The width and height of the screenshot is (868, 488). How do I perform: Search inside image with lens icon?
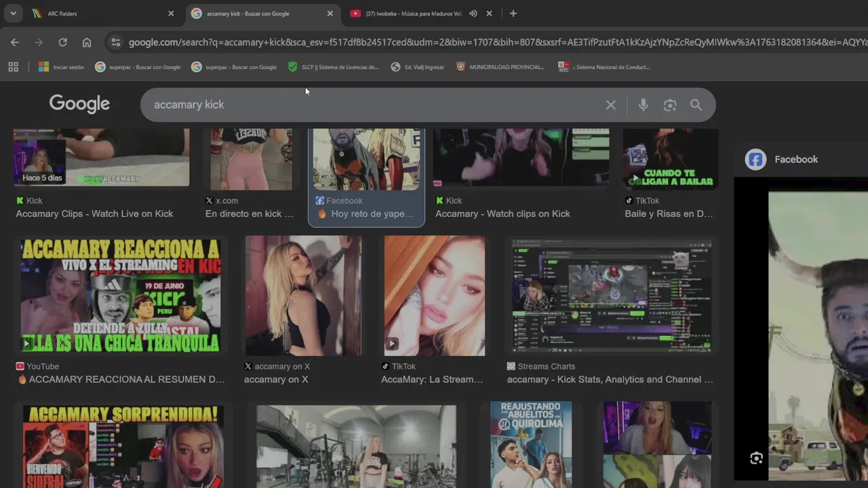(756, 459)
